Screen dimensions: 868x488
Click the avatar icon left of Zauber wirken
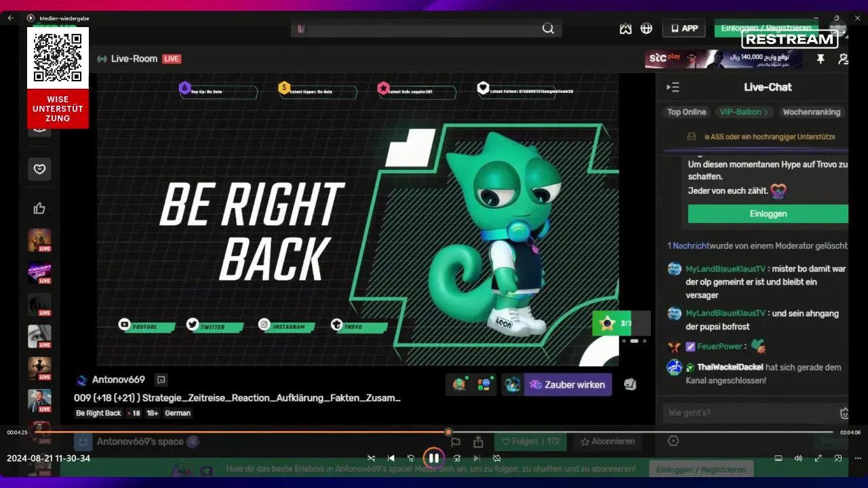point(513,384)
